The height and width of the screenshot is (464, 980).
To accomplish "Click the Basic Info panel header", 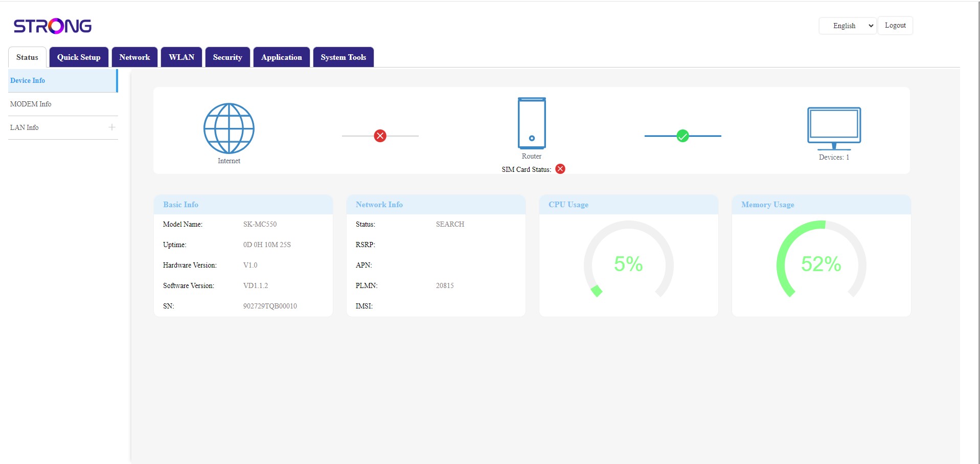I will pyautogui.click(x=243, y=205).
